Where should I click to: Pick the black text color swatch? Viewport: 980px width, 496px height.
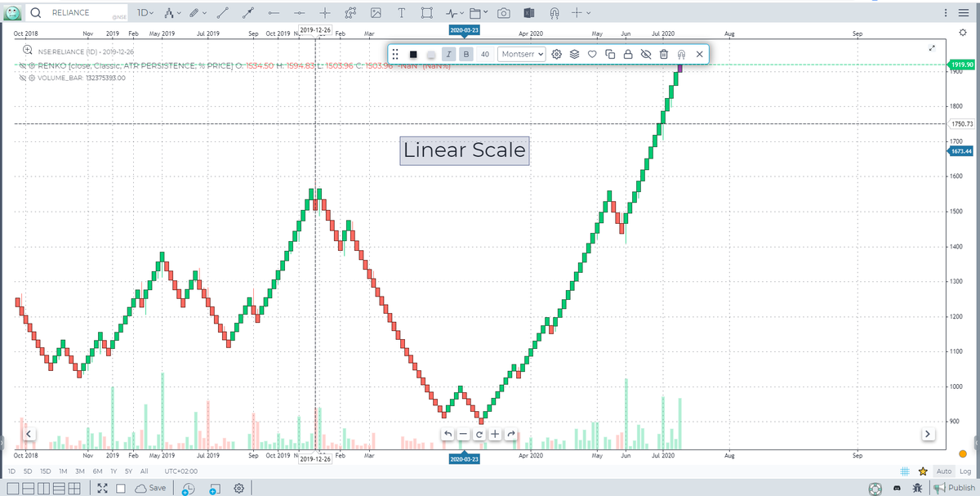click(x=413, y=54)
